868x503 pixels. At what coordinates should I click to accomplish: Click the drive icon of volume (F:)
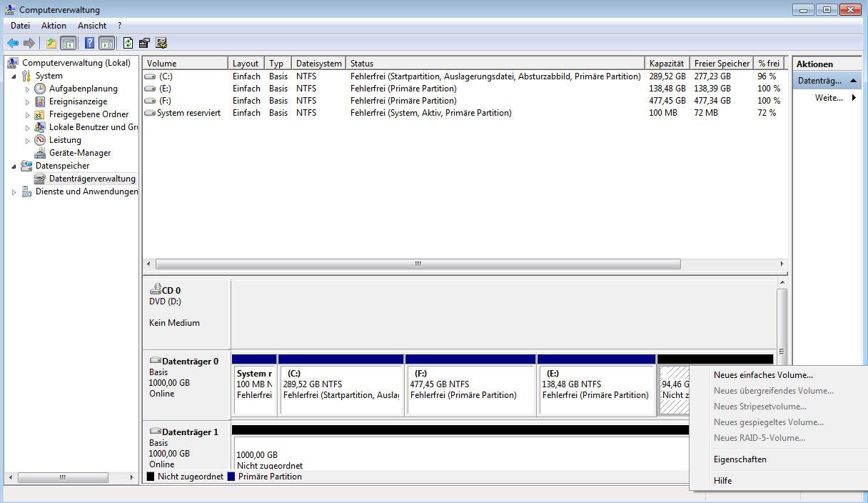tap(150, 101)
